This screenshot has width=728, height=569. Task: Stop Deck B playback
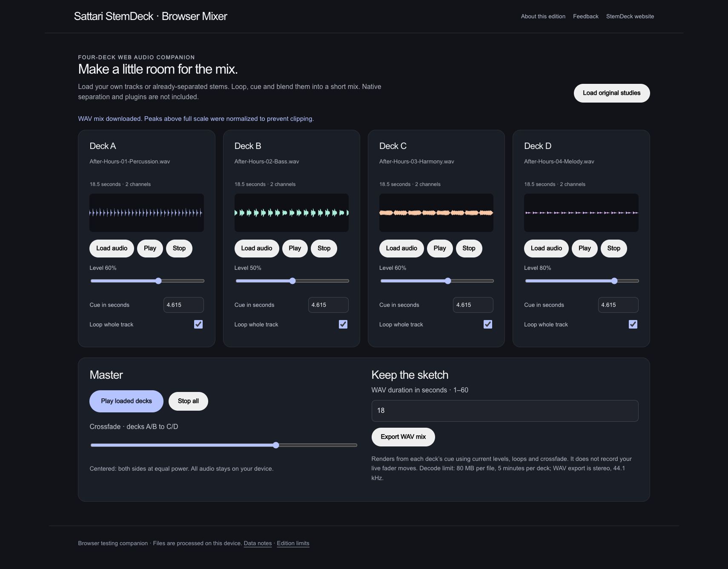pos(324,249)
